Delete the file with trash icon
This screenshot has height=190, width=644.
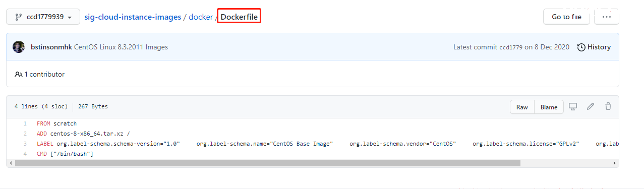point(608,106)
